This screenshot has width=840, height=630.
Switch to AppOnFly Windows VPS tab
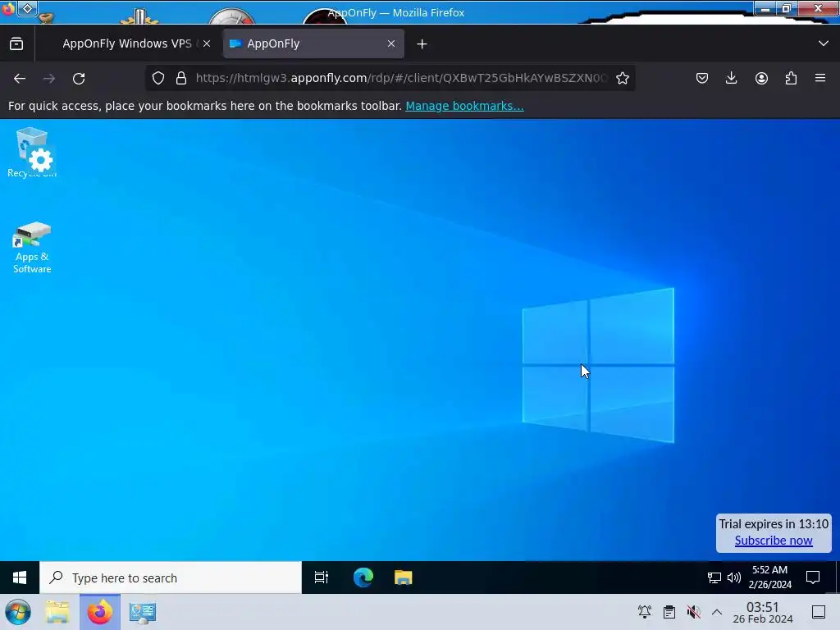(126, 43)
